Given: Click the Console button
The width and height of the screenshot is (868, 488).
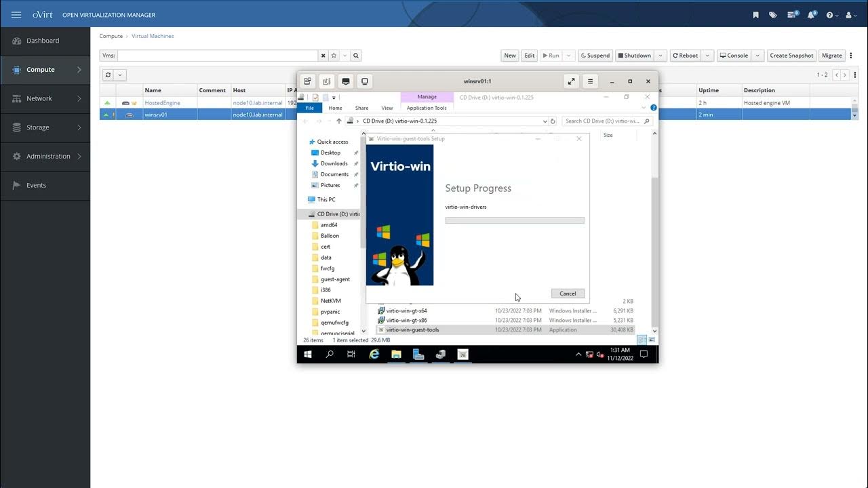Looking at the screenshot, I should (734, 56).
